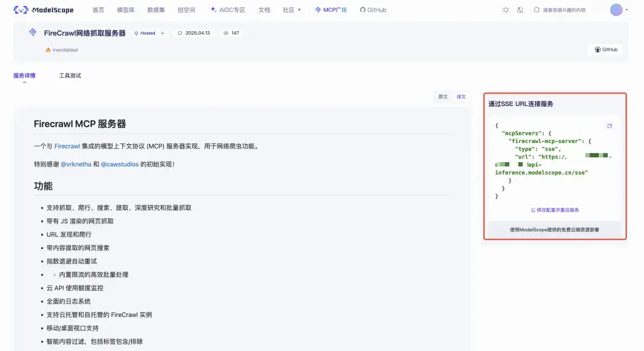The width and height of the screenshot is (644, 351).
Task: Expand the arrow beside user avatar
Action: pos(627,10)
